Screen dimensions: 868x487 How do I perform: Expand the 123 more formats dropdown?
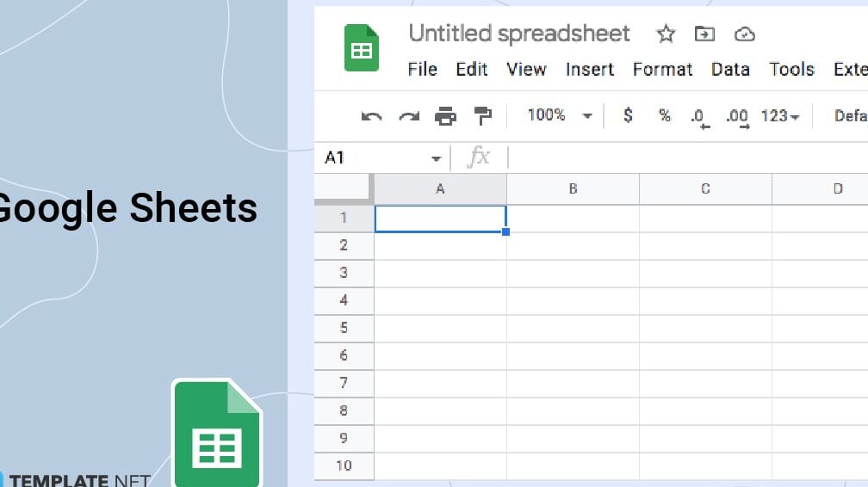(x=780, y=115)
